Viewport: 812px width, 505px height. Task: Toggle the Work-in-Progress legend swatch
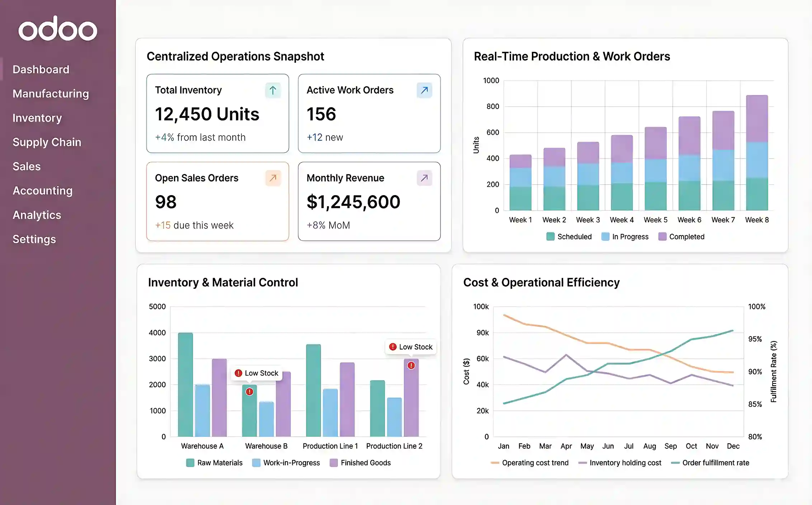pos(256,463)
